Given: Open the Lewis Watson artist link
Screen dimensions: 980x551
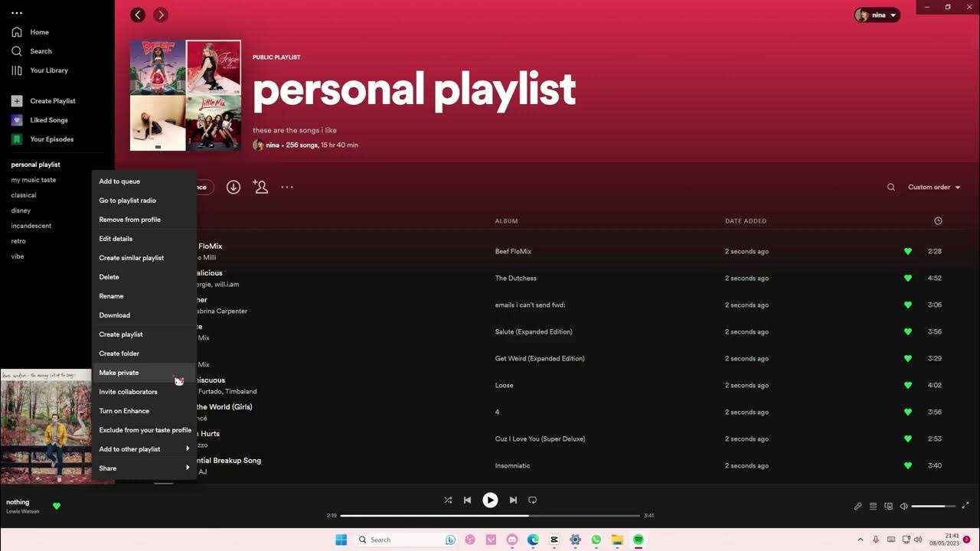Looking at the screenshot, I should pyautogui.click(x=23, y=511).
